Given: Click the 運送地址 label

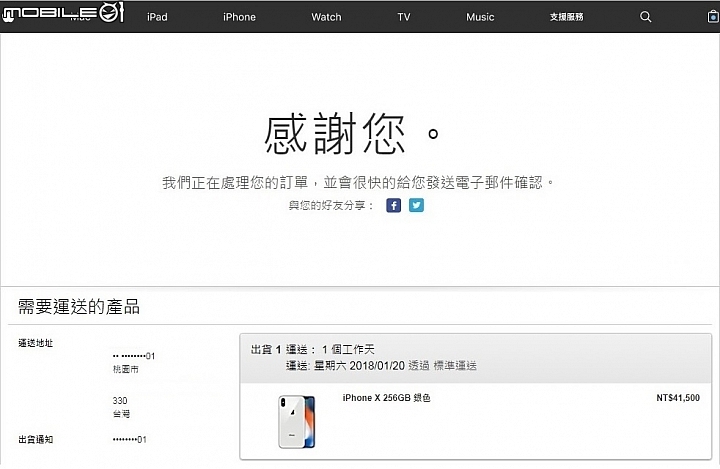Looking at the screenshot, I should pyautogui.click(x=35, y=343).
